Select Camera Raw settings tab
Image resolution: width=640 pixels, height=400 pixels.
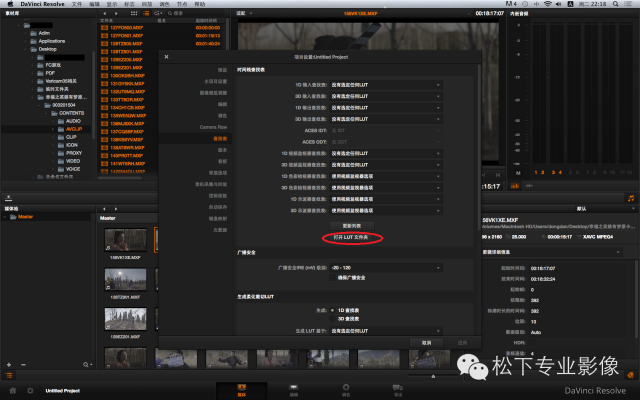click(213, 127)
